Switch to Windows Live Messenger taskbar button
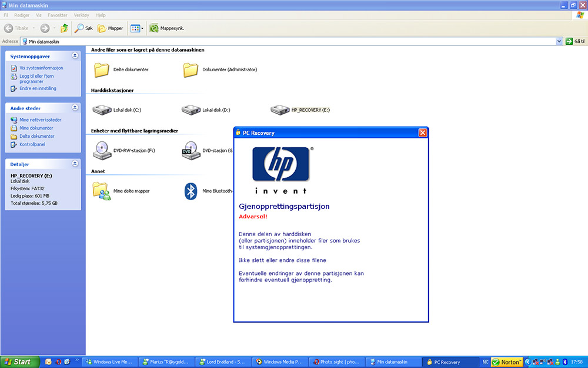Viewport: 588px width, 368px height. [x=109, y=362]
